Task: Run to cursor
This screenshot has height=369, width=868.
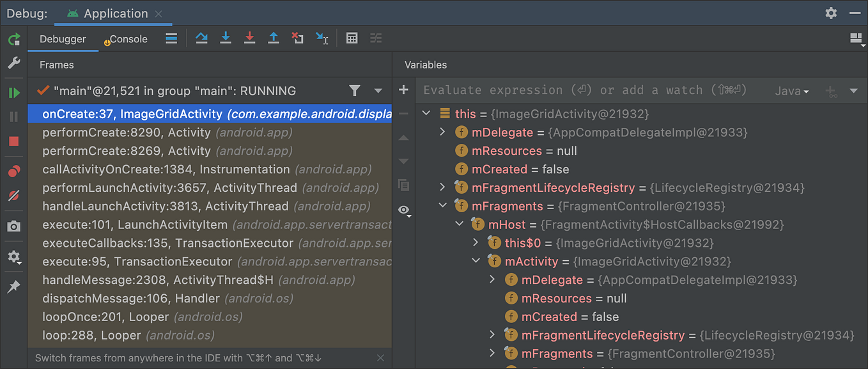Action: (322, 38)
